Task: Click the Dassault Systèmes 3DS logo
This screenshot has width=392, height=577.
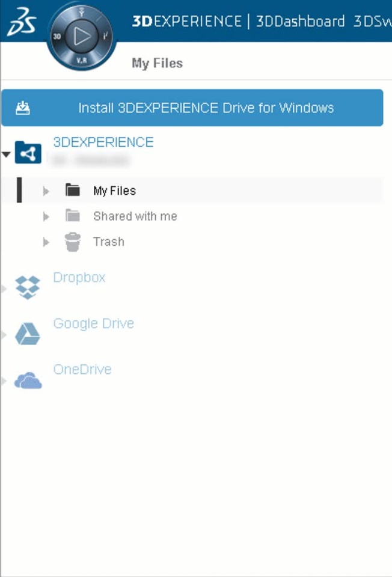Action: [x=22, y=22]
